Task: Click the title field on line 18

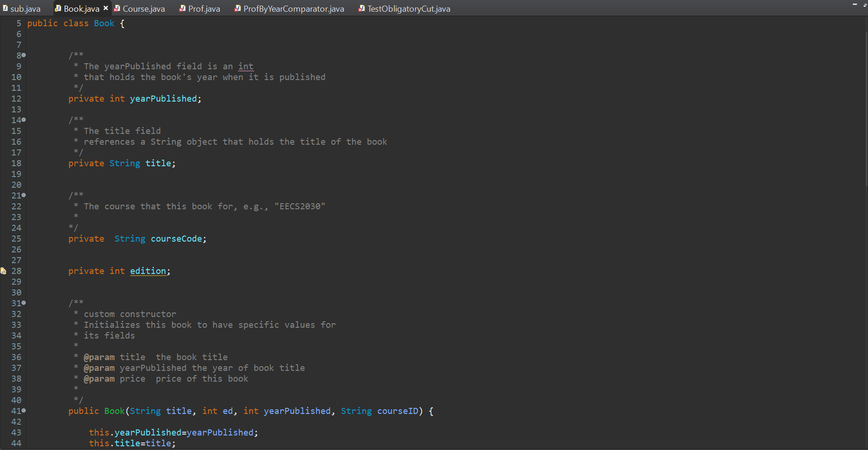Action: point(158,163)
